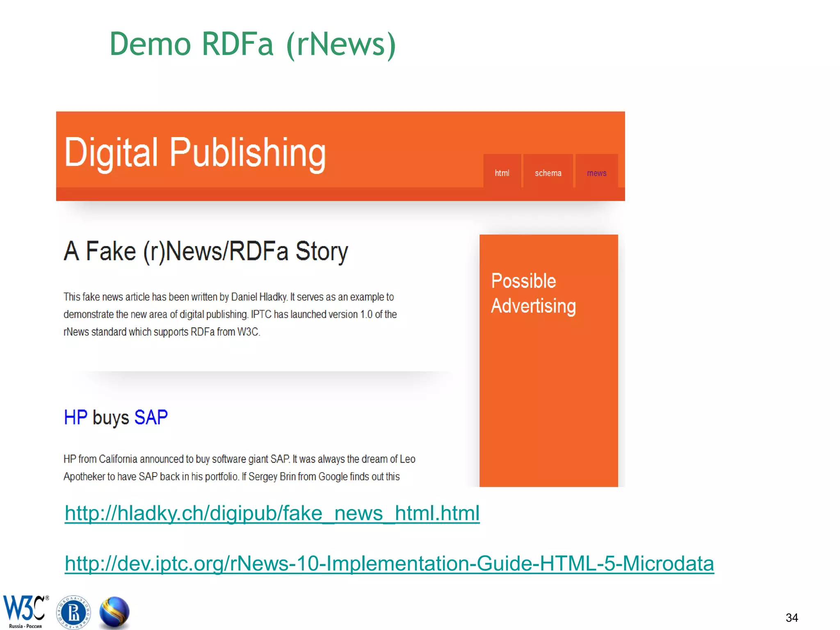
Task: Select the rnews tab
Action: [596, 173]
